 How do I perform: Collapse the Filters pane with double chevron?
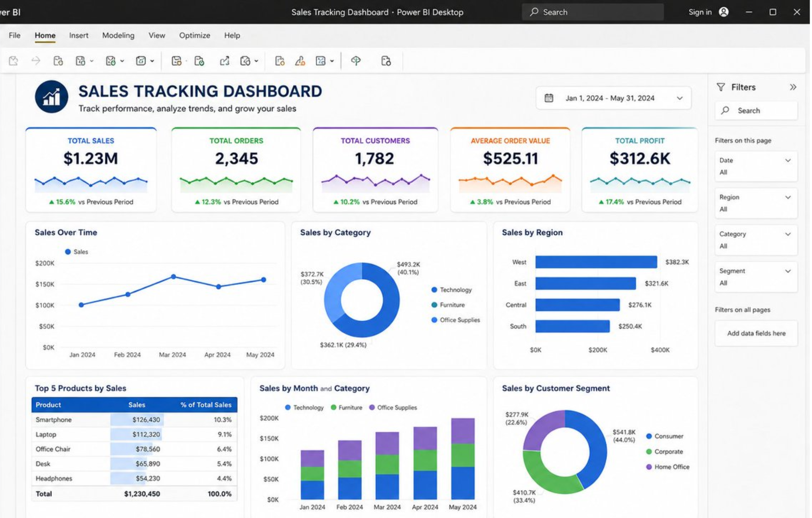(793, 87)
